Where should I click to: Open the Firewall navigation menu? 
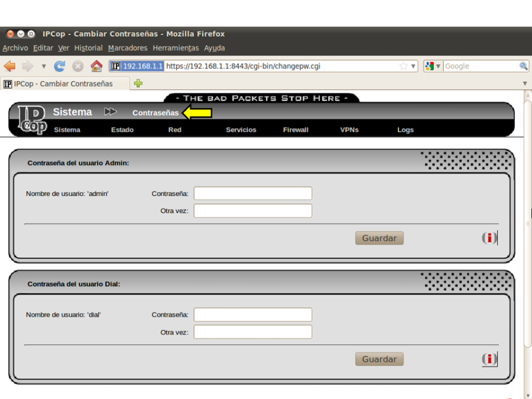click(x=296, y=129)
